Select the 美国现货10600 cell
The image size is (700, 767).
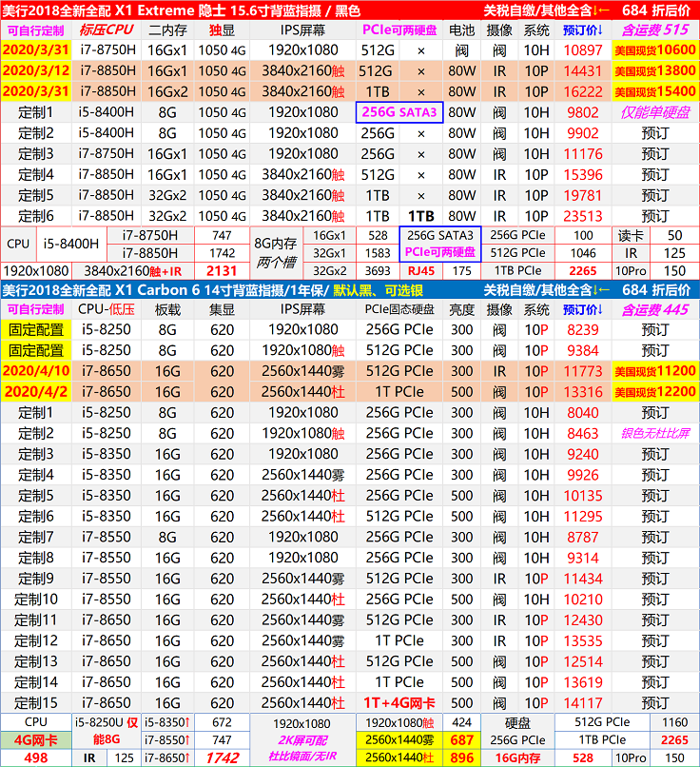(654, 49)
